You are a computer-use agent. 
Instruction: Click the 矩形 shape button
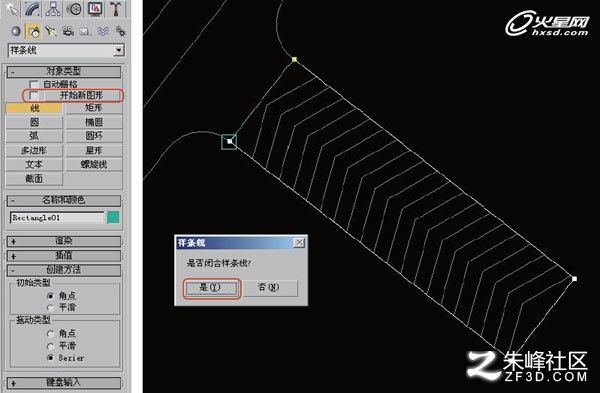point(94,108)
